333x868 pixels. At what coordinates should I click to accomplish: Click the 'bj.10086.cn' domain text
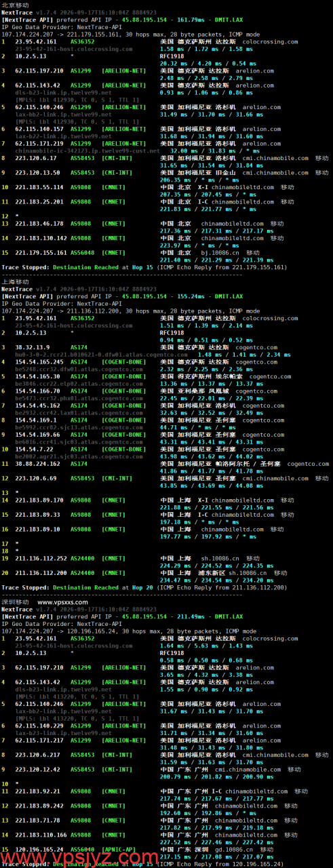[220, 253]
